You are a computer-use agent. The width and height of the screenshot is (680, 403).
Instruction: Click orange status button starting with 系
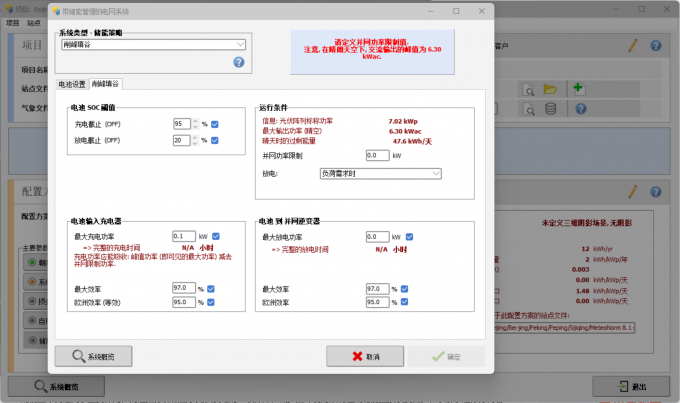tap(36, 282)
